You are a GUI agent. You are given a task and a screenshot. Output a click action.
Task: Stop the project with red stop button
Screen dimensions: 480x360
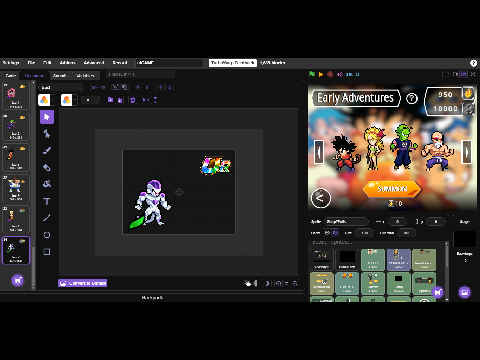[330, 74]
